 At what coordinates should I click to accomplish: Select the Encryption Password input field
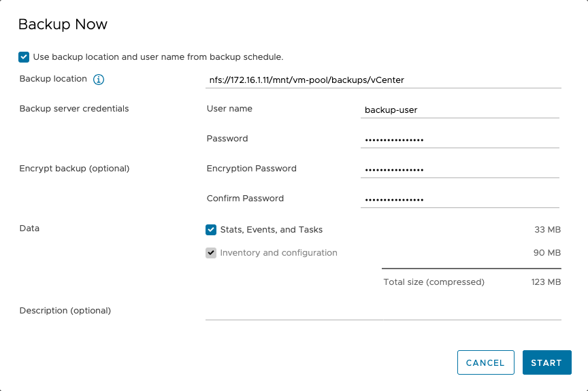pos(460,169)
